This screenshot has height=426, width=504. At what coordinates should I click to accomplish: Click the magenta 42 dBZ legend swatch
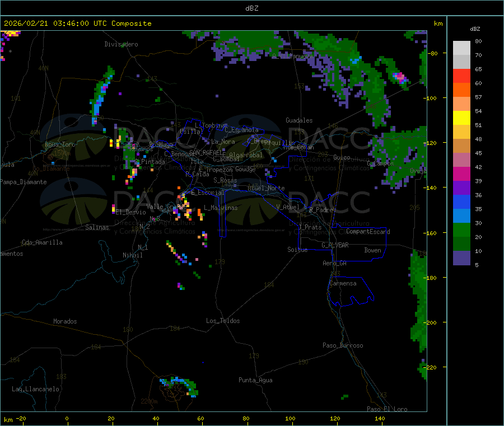coord(461,174)
